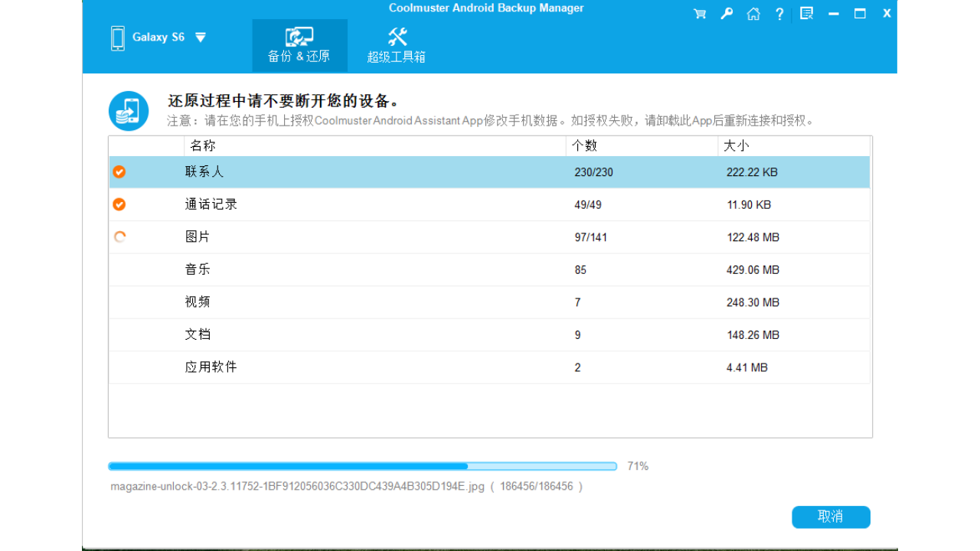Go to the home screen icon
This screenshot has height=551, width=980.
coord(753,13)
